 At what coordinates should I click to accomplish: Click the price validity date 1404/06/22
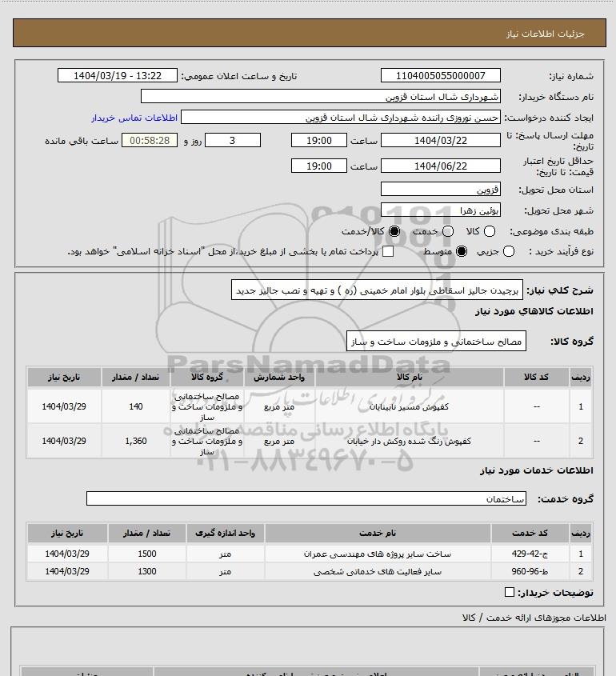(441, 166)
